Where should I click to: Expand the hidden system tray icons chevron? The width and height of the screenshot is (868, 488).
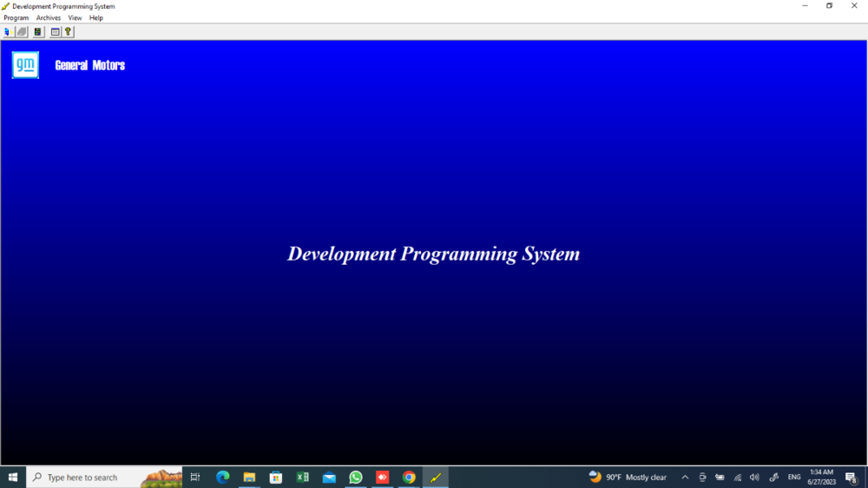685,478
